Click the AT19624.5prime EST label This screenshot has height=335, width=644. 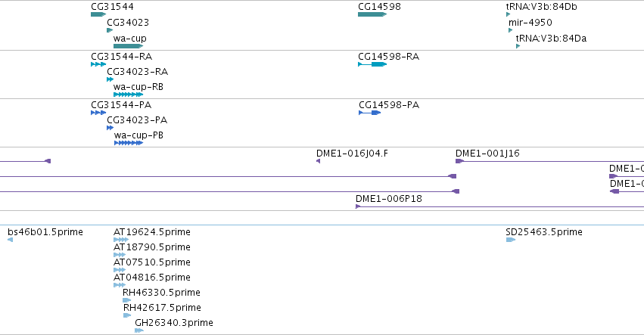pos(152,232)
